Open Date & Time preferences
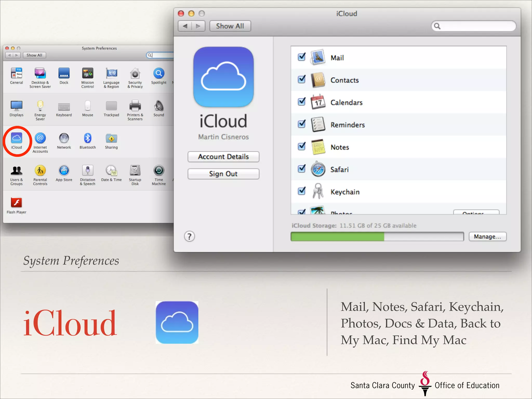The height and width of the screenshot is (399, 532). 111,173
